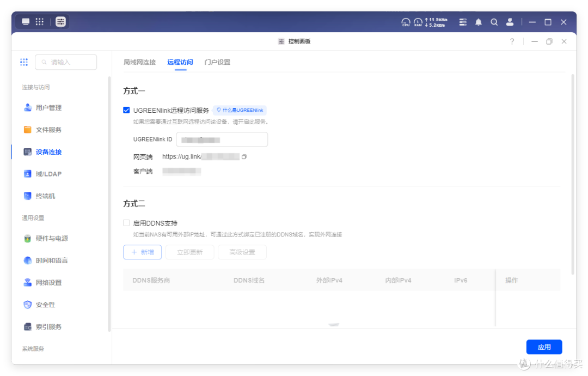
Task: Click the 外部IPv4 column header
Action: coord(329,280)
